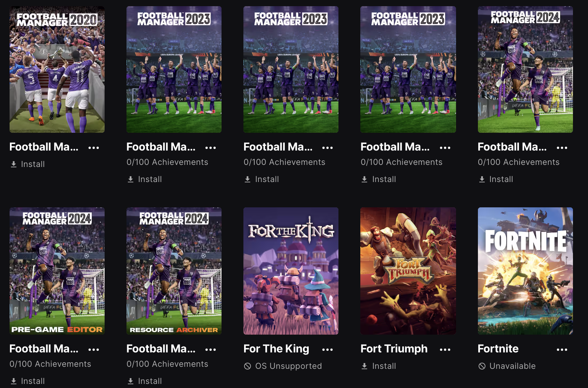Open options menu for first Football Manager 2023
Screen dimensions: 588x388
coord(211,148)
